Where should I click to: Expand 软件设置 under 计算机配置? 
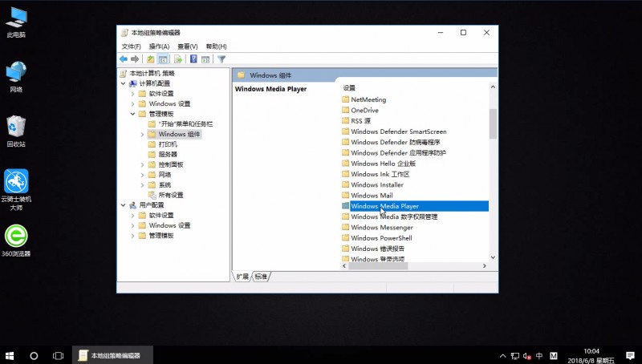click(x=132, y=94)
